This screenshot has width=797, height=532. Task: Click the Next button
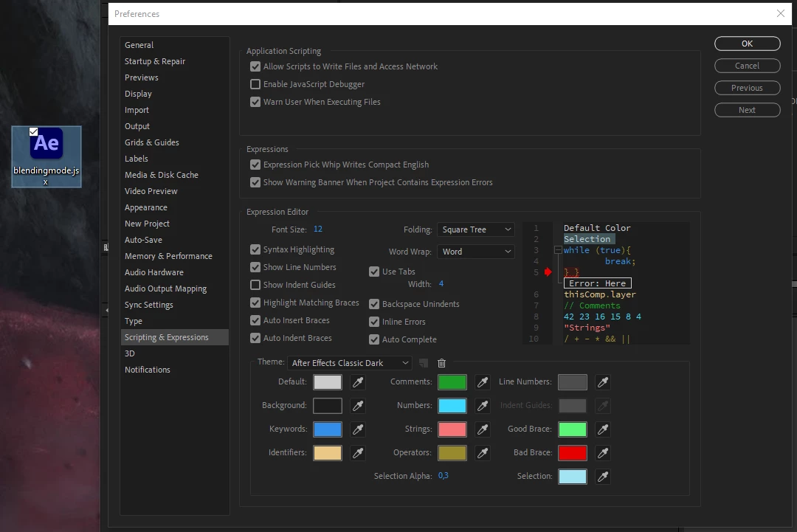[747, 110]
